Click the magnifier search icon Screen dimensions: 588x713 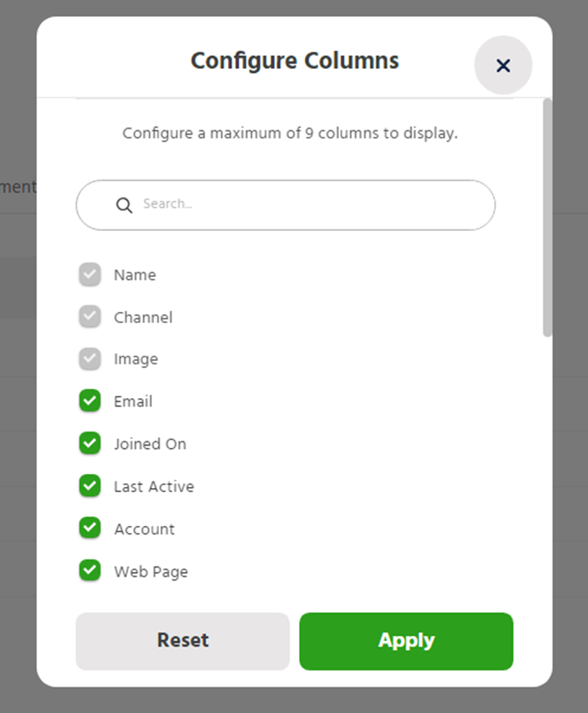[x=124, y=205]
